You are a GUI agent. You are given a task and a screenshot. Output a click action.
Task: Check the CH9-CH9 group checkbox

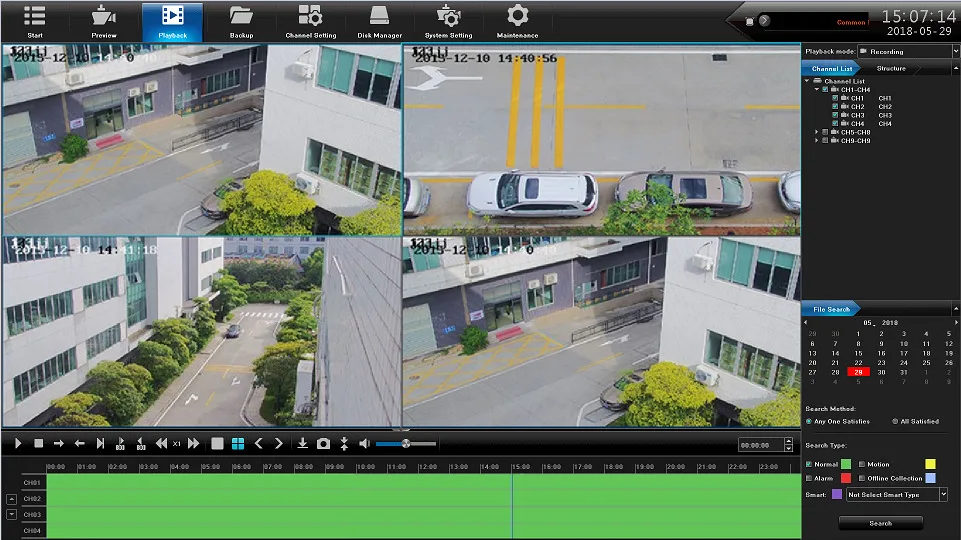click(x=825, y=140)
